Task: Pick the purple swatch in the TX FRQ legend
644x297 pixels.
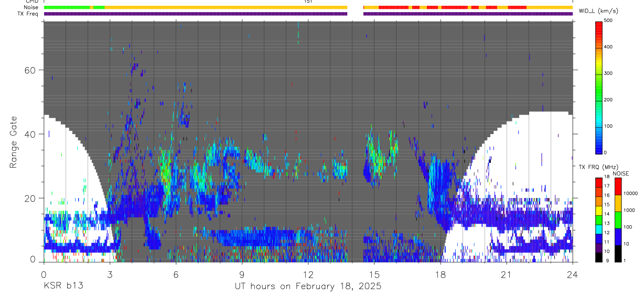Action: (x=599, y=247)
